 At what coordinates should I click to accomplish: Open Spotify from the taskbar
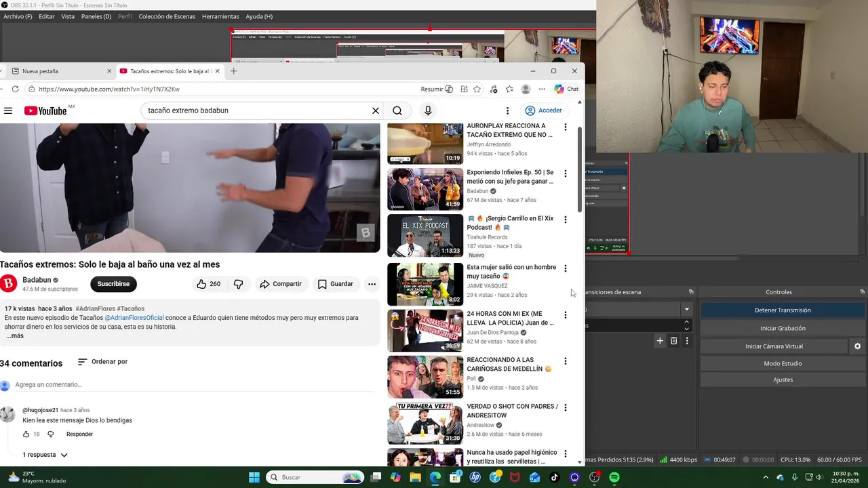pos(614,477)
